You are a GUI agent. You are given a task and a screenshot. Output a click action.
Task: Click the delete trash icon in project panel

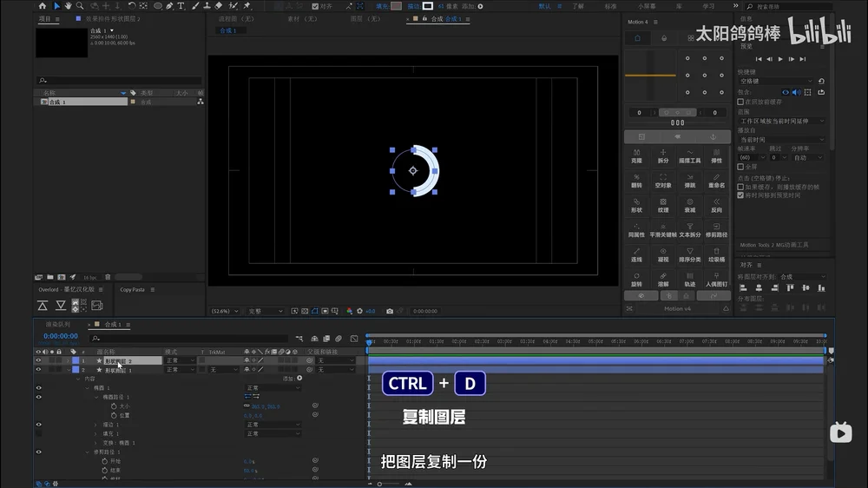click(x=108, y=277)
